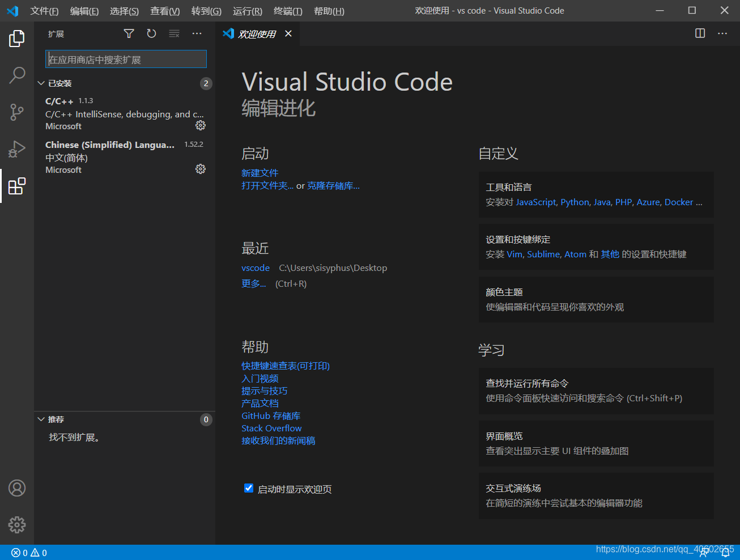Open the 转到(G) menu
The image size is (740, 560).
tap(206, 11)
